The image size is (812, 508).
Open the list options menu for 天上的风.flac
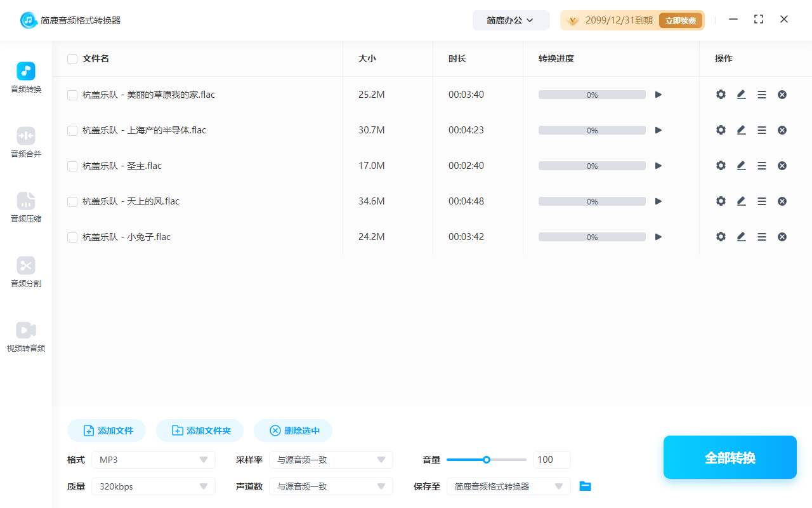point(762,201)
